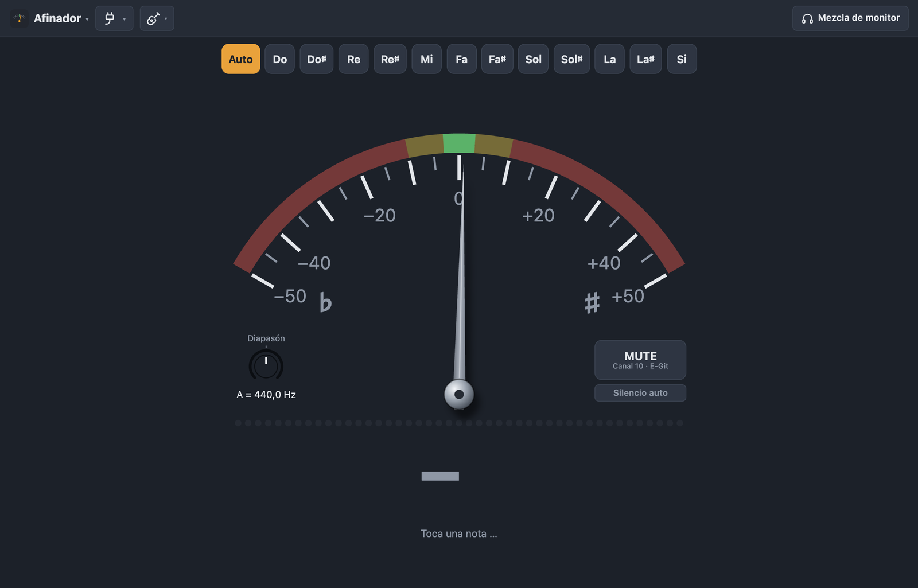
Task: Select the Fa note button
Action: [462, 59]
